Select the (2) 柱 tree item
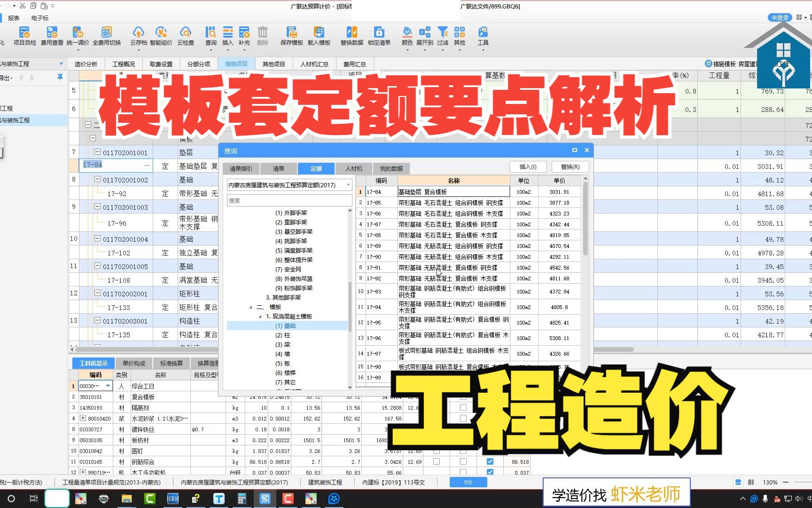Screen dimensions: 812x508 [283, 335]
